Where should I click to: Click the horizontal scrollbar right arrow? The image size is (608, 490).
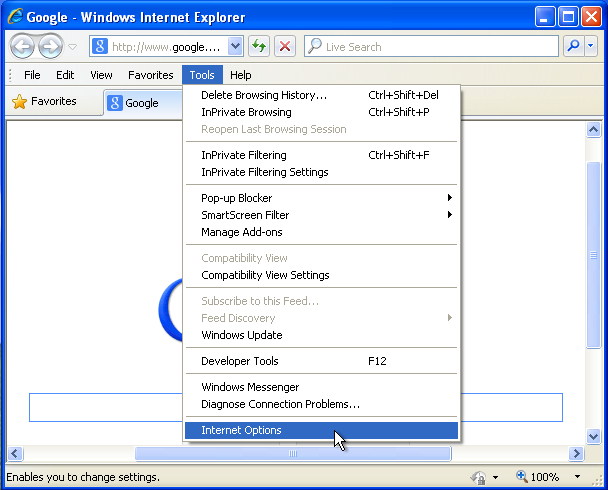[x=576, y=453]
